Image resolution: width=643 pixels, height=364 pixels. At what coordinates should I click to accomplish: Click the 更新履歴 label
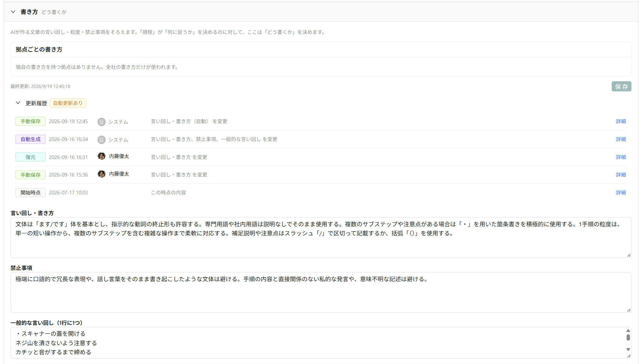[x=36, y=103]
